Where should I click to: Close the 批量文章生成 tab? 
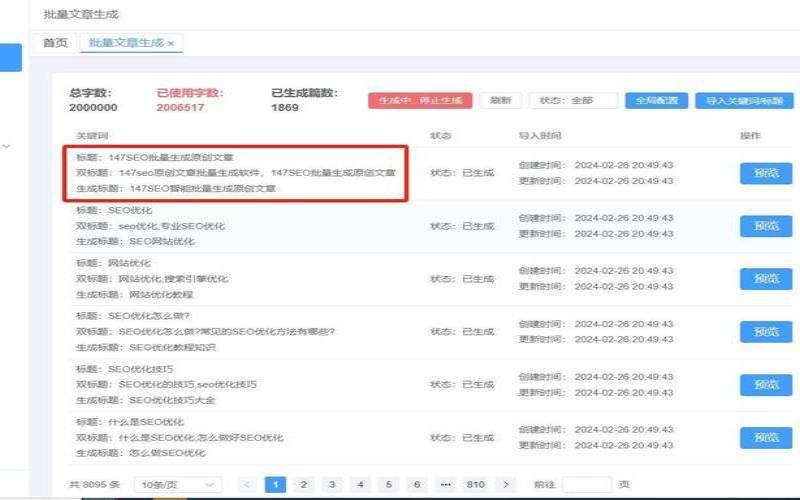(x=170, y=44)
